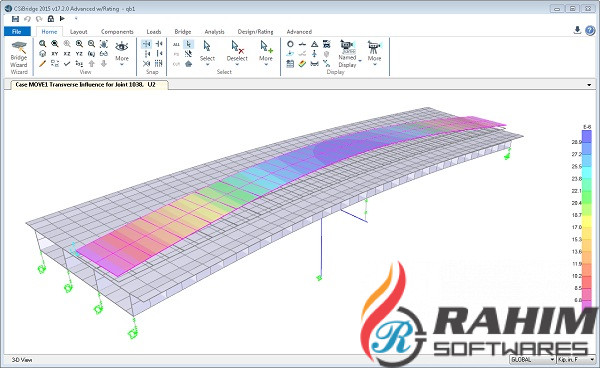The image size is (600, 368).
Task: Open the window list arrow right of tab
Action: click(x=589, y=85)
